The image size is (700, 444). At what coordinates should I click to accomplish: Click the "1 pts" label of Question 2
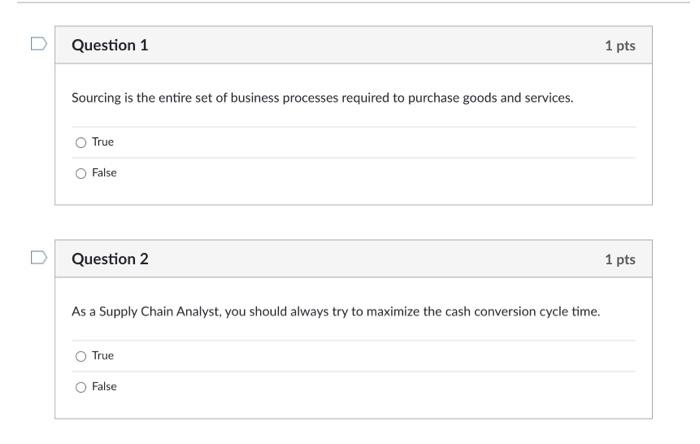620,259
